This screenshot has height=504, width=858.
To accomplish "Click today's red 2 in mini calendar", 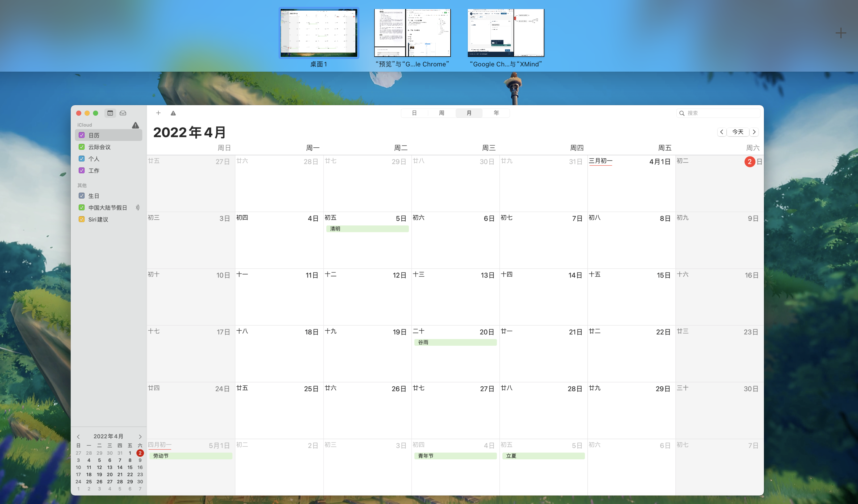I will (x=140, y=453).
